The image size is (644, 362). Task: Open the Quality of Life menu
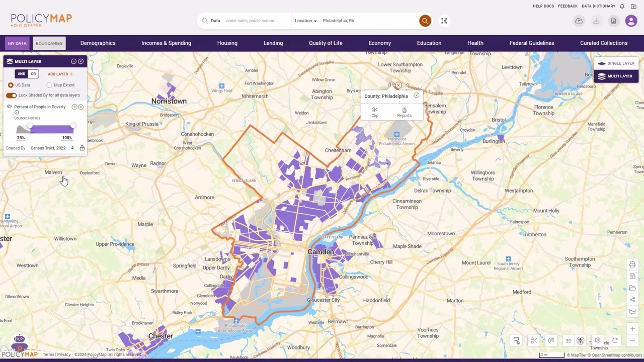pos(326,43)
